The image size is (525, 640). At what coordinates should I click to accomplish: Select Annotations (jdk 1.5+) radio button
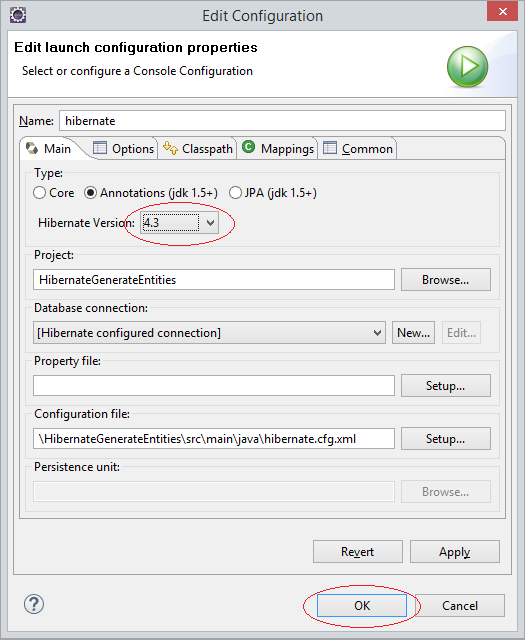click(90, 193)
